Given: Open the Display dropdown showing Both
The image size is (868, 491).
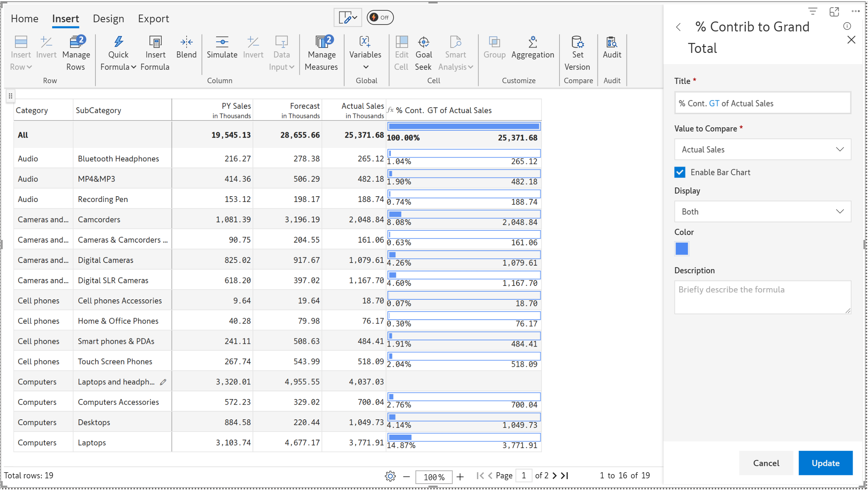Looking at the screenshot, I should pyautogui.click(x=762, y=212).
